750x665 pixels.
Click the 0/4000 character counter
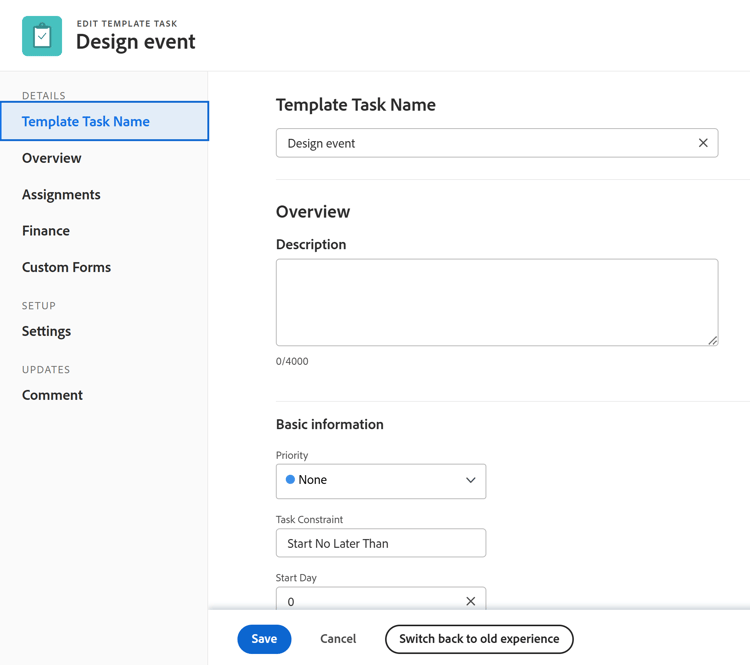tap(292, 361)
